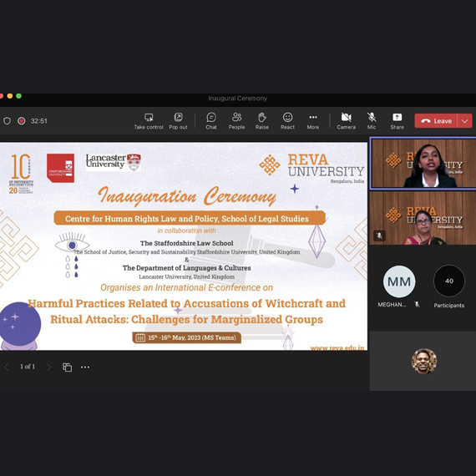
Task: Go to next slide arrow
Action: (49, 367)
